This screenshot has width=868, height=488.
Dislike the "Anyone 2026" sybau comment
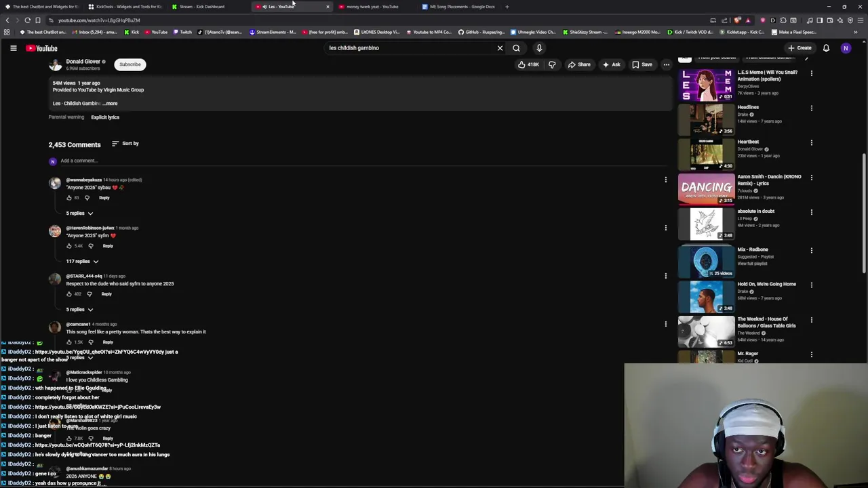87,198
